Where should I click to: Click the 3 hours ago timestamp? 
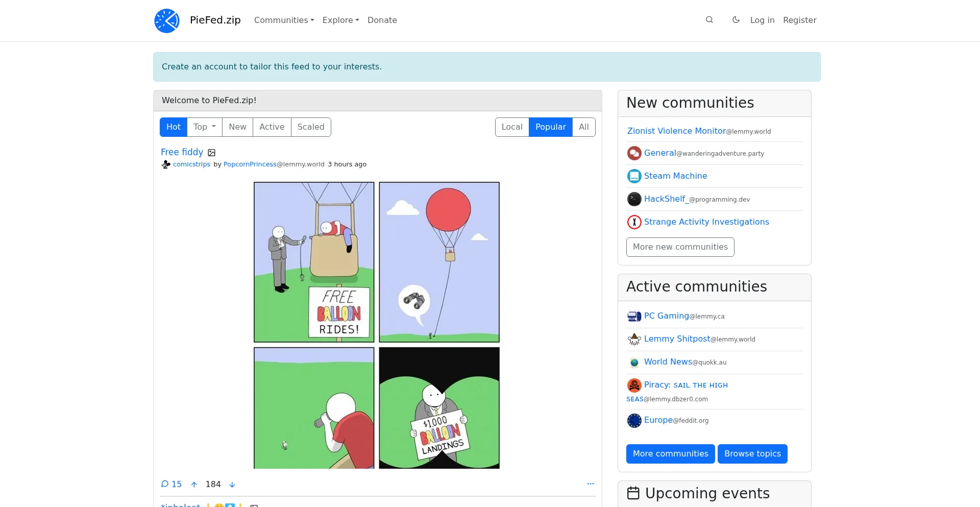click(347, 164)
